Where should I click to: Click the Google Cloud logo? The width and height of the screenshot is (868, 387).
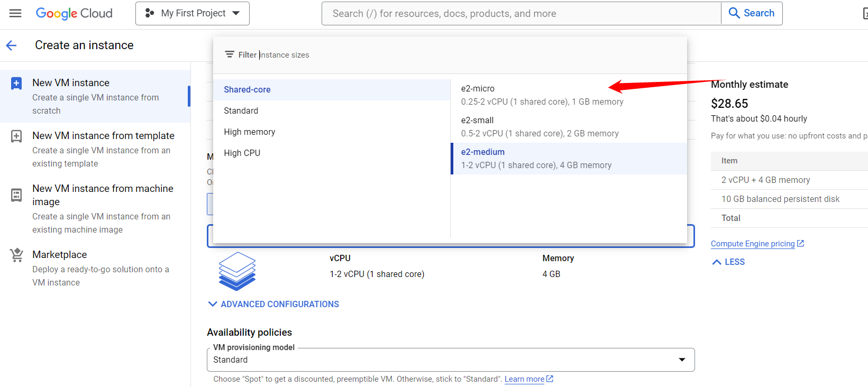[x=74, y=13]
